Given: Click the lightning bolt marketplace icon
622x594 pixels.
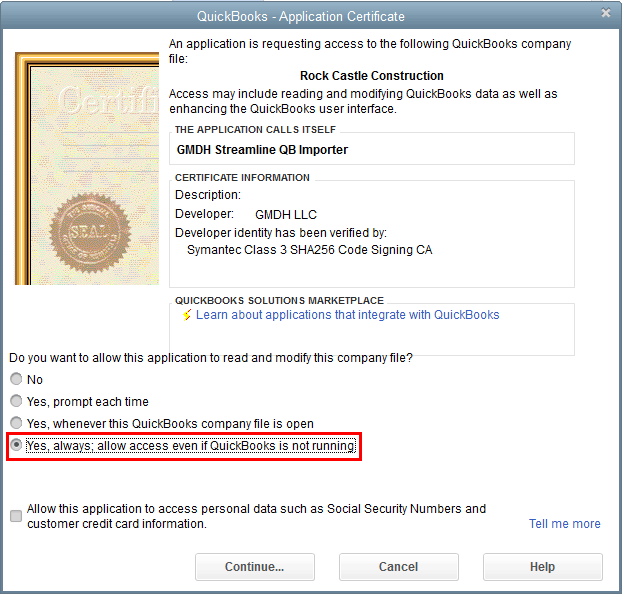Looking at the screenshot, I should 186,315.
